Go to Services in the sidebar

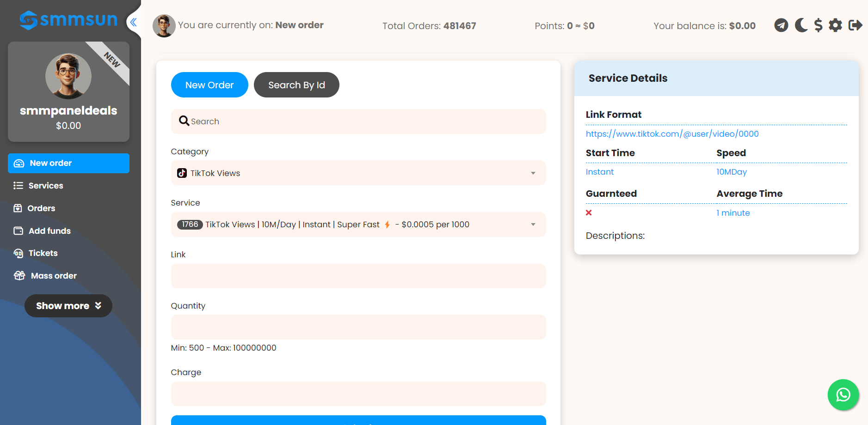click(46, 186)
